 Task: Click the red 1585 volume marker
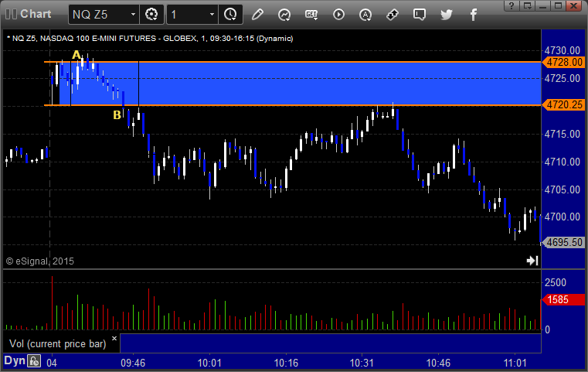[x=563, y=299]
